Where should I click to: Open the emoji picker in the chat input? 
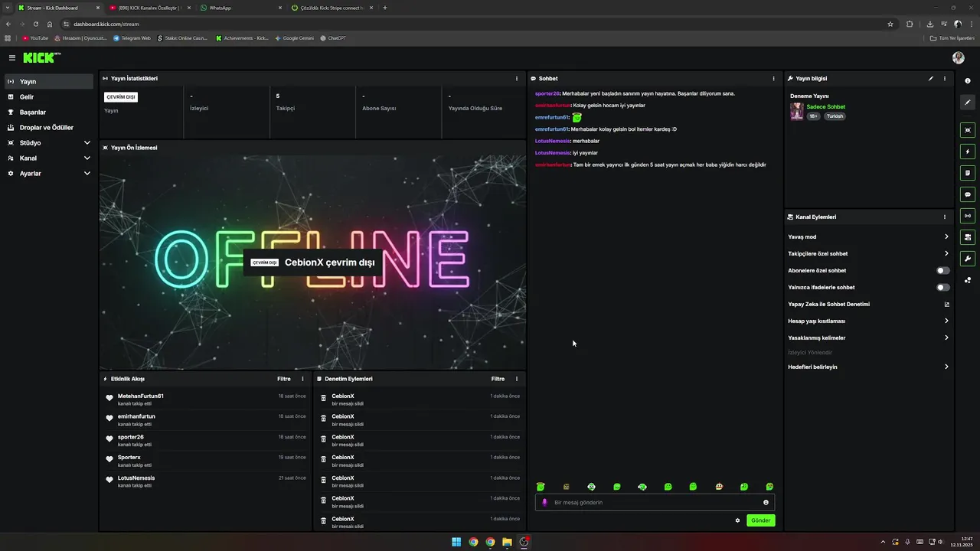point(766,503)
